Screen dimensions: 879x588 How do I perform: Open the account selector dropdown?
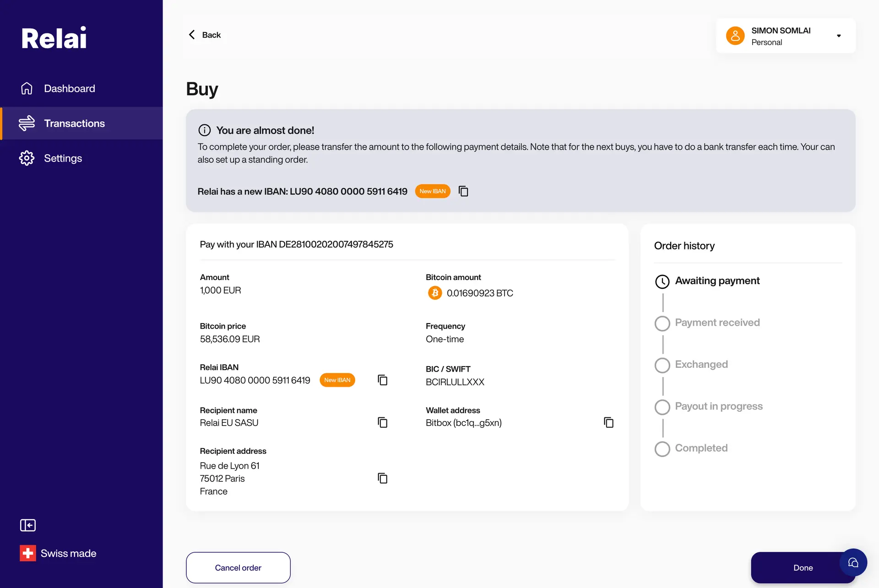coord(839,35)
